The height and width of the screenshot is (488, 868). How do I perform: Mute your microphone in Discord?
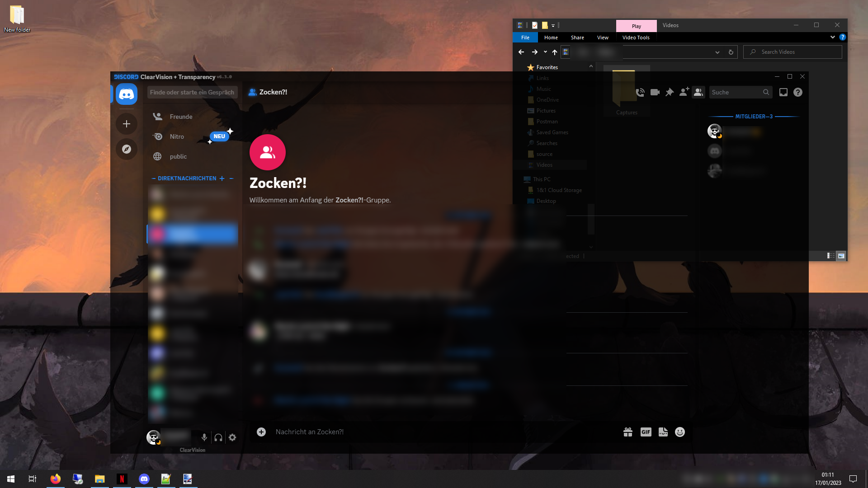click(x=204, y=437)
